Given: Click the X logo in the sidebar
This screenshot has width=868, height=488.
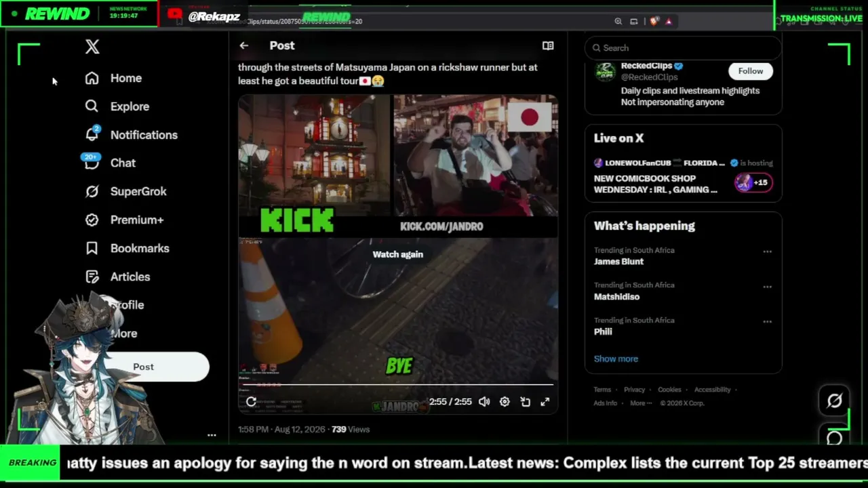Looking at the screenshot, I should [x=92, y=47].
